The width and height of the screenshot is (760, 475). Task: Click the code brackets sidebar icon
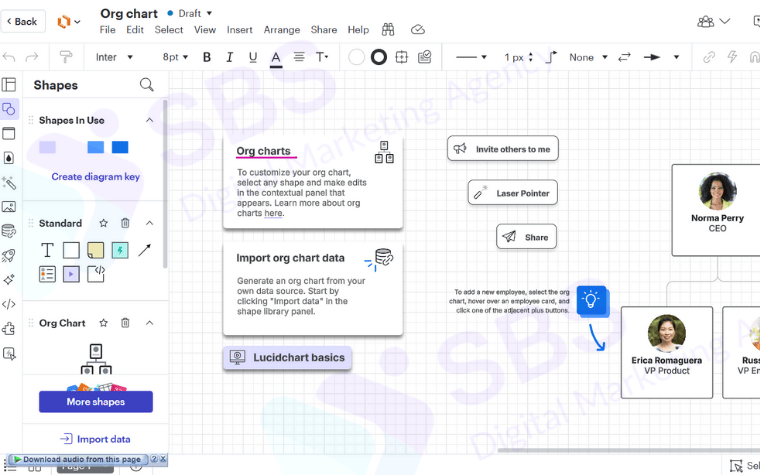point(9,304)
